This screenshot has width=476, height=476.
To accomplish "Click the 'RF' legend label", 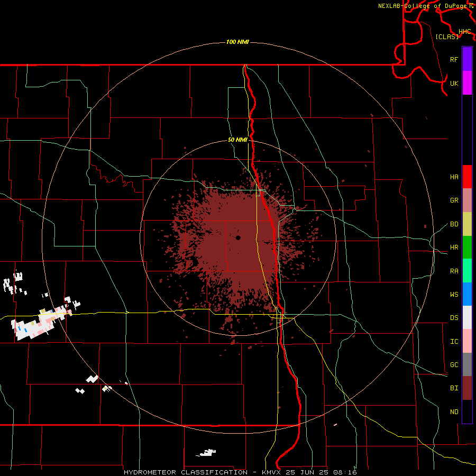I will tap(454, 59).
